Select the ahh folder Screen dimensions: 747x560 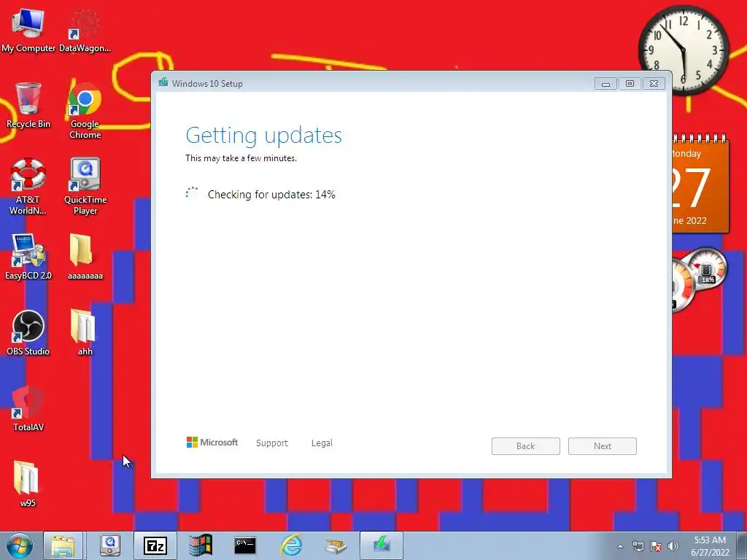[x=85, y=333]
